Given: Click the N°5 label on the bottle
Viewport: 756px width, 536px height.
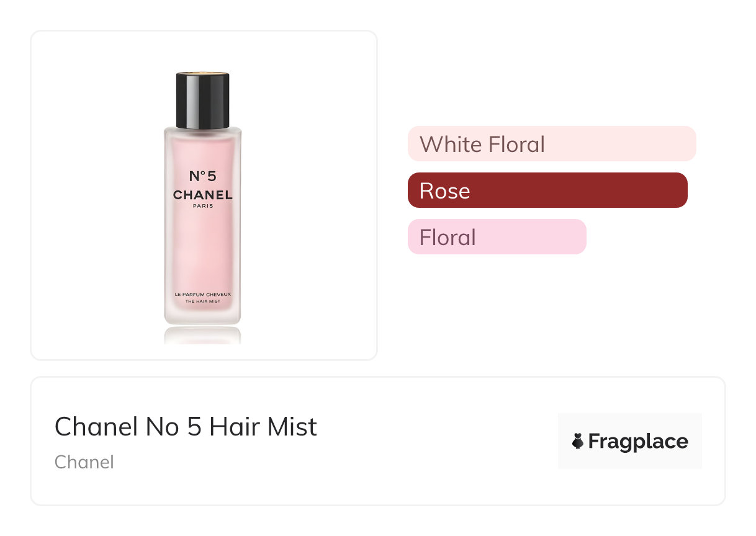Looking at the screenshot, I should coord(203,176).
